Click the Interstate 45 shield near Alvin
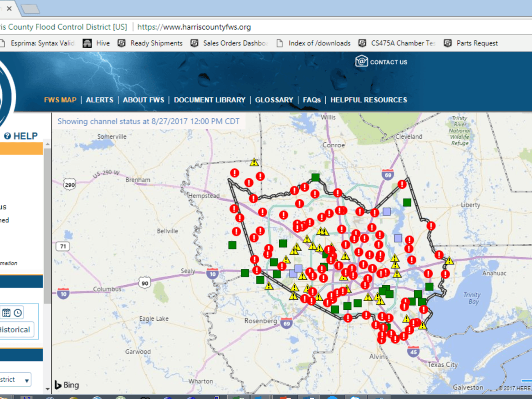Screen dimensions: 532x399 413,351
